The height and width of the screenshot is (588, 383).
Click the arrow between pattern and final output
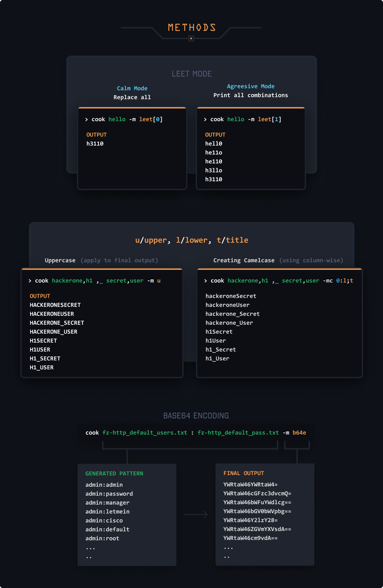click(196, 515)
